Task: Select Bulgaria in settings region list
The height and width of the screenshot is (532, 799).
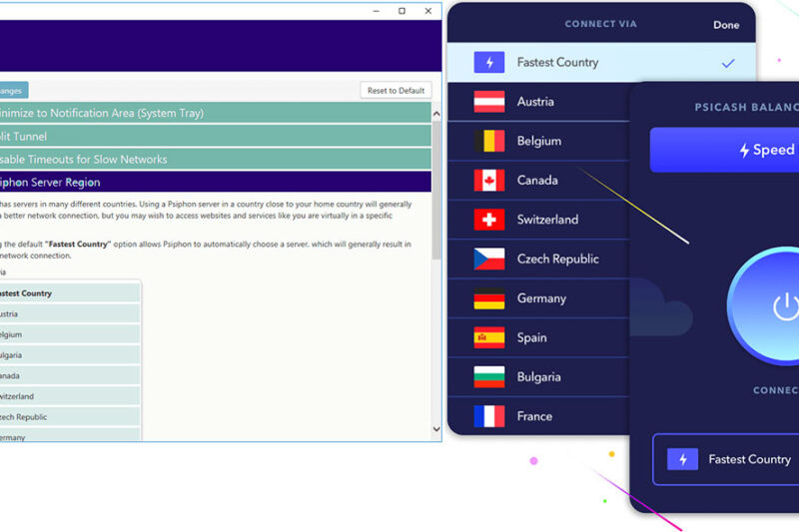Action: point(70,355)
